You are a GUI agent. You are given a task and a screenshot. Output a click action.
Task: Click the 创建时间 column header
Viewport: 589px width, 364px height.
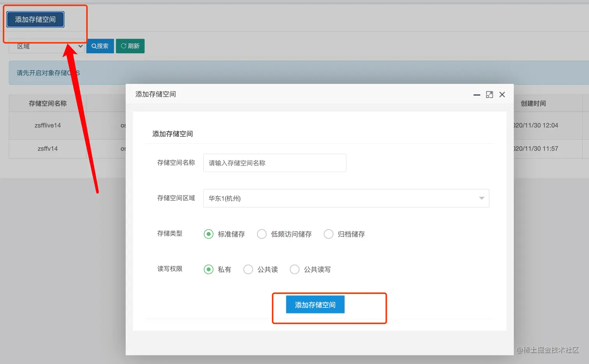click(x=533, y=104)
